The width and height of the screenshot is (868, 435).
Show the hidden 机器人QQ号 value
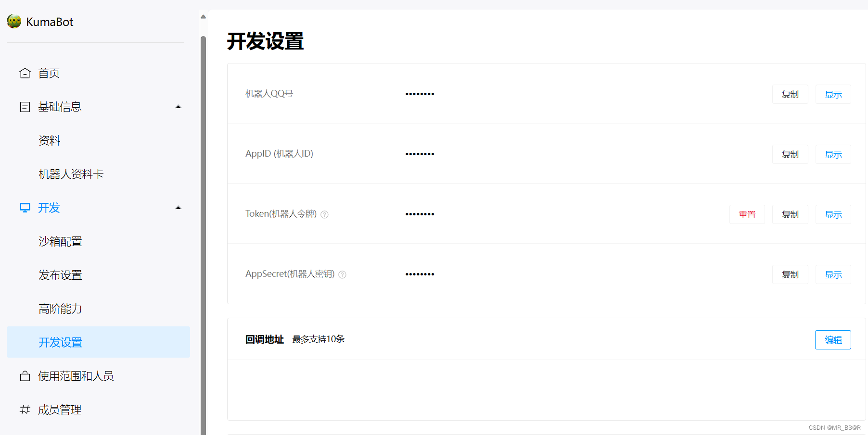[833, 94]
